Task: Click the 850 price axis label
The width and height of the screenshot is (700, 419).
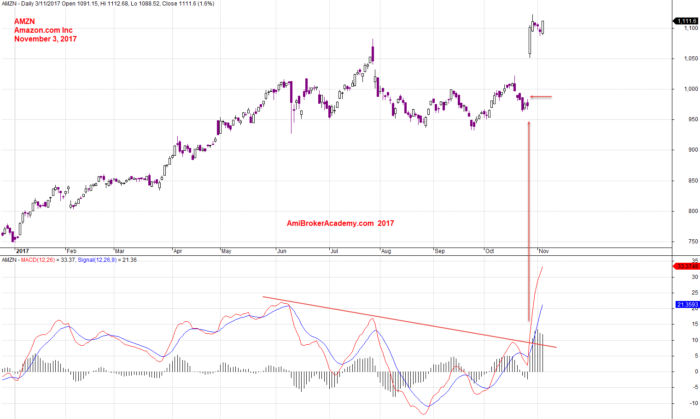Action: coord(693,181)
